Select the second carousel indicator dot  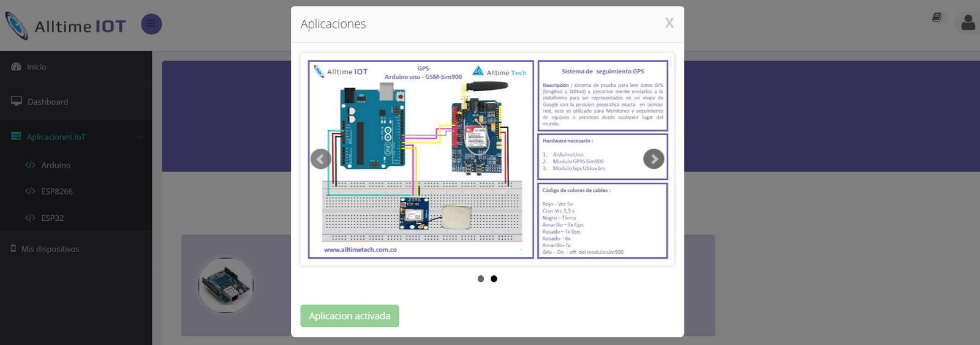point(494,279)
